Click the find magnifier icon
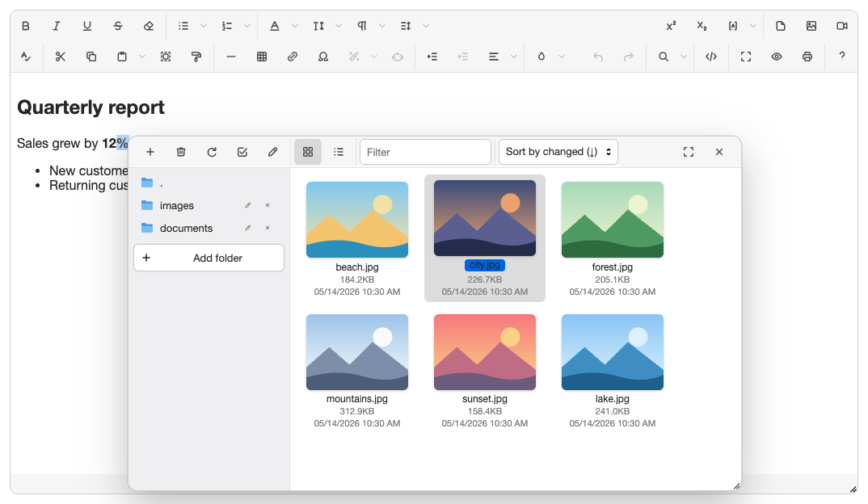Screen dimensions: 868x504 pyautogui.click(x=664, y=57)
